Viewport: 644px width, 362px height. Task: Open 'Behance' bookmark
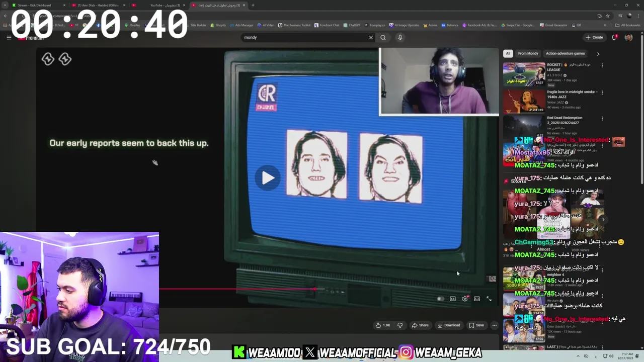tap(450, 25)
